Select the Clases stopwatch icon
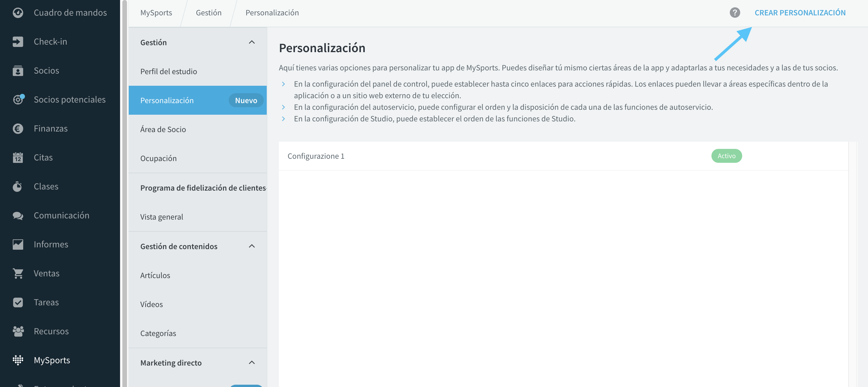Viewport: 868px width, 387px height. (18, 186)
